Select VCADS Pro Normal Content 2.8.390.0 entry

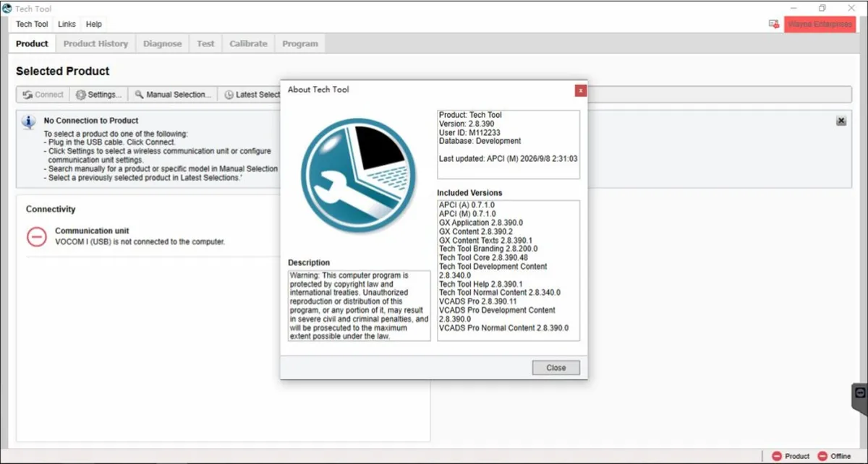click(x=503, y=327)
